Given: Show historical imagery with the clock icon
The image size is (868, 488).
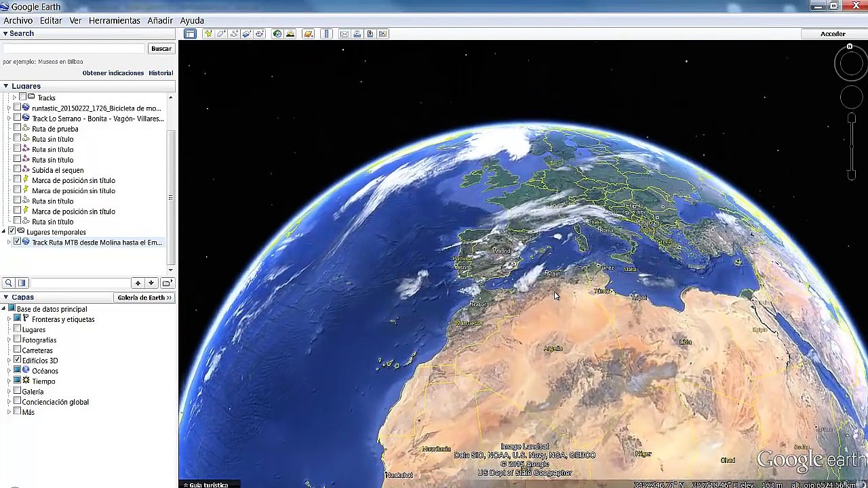Looking at the screenshot, I should click(x=277, y=34).
